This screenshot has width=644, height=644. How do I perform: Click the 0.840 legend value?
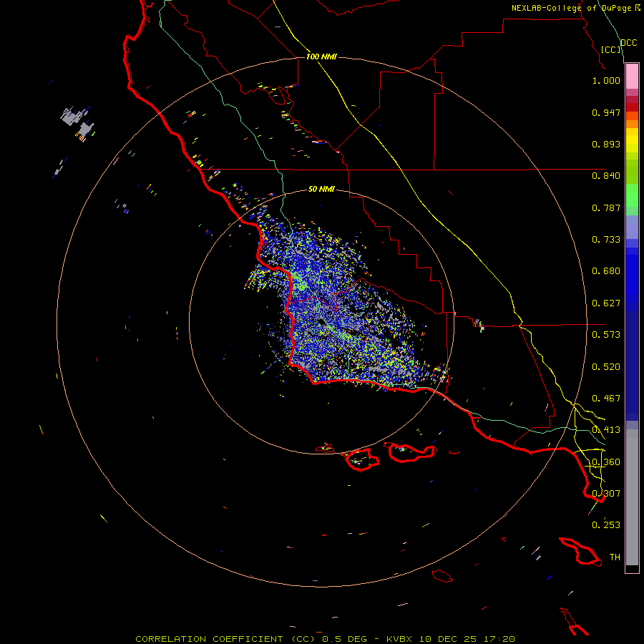[606, 176]
